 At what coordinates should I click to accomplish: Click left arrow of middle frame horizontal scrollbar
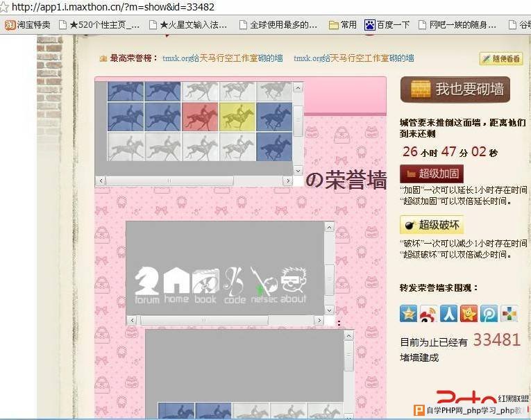pos(133,320)
